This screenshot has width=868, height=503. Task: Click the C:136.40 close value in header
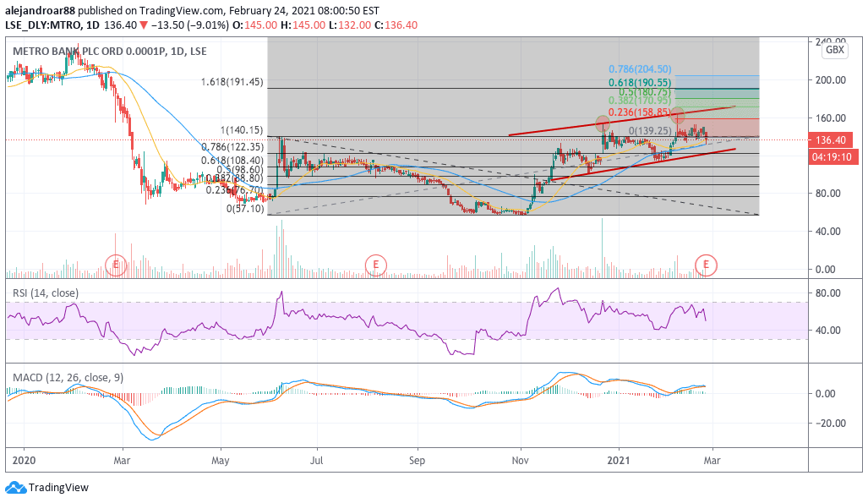396,25
